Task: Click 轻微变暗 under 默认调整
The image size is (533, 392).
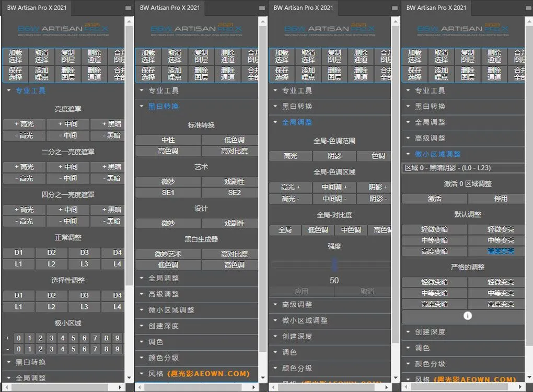Action: (434, 229)
